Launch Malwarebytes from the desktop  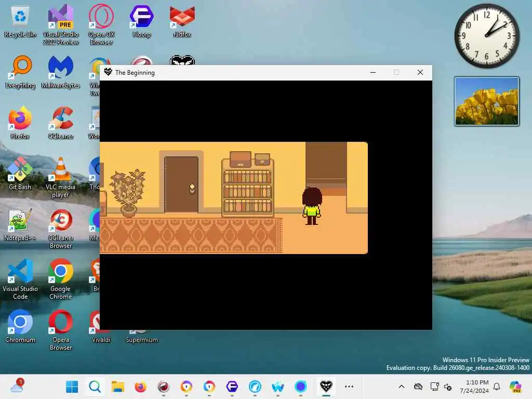61,72
